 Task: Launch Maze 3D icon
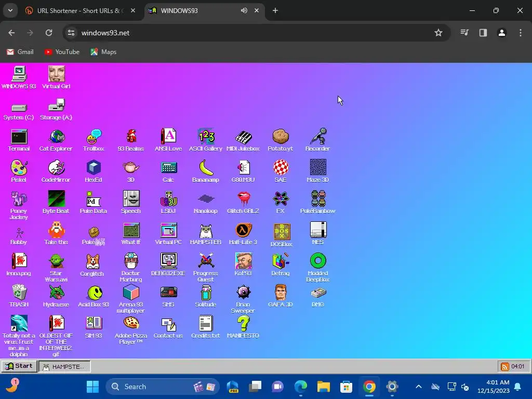318,171
